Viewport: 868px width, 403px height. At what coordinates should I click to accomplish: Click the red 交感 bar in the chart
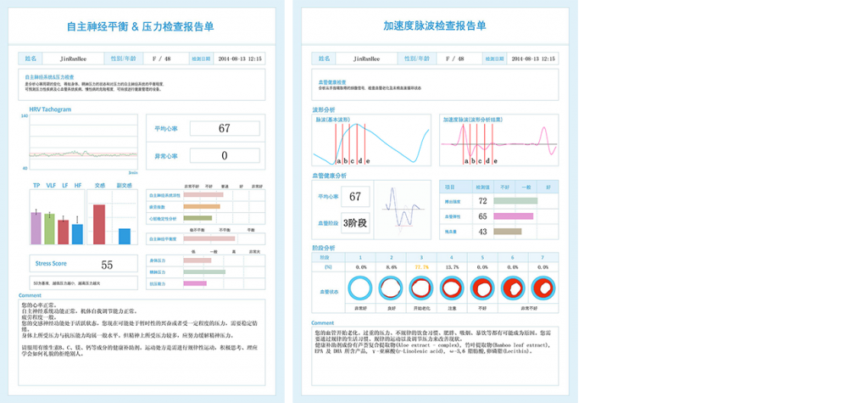coord(98,225)
